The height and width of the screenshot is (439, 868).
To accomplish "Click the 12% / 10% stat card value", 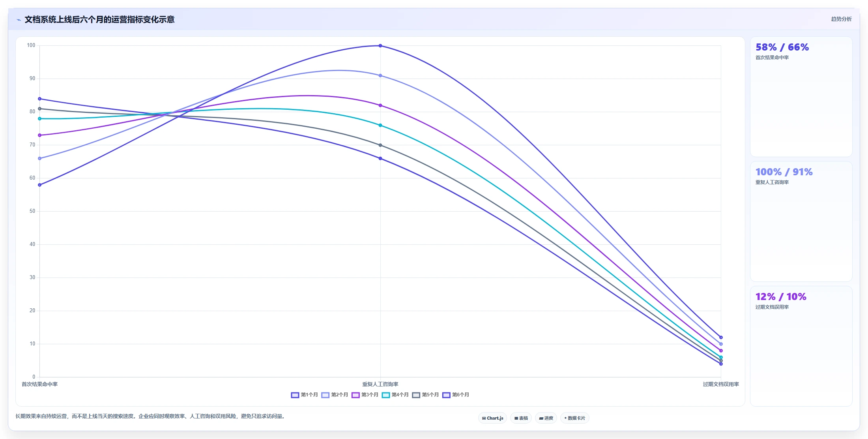I will (x=781, y=297).
